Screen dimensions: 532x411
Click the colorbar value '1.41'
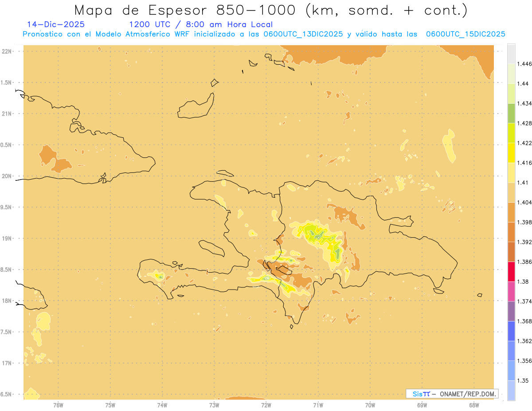[x=523, y=183]
